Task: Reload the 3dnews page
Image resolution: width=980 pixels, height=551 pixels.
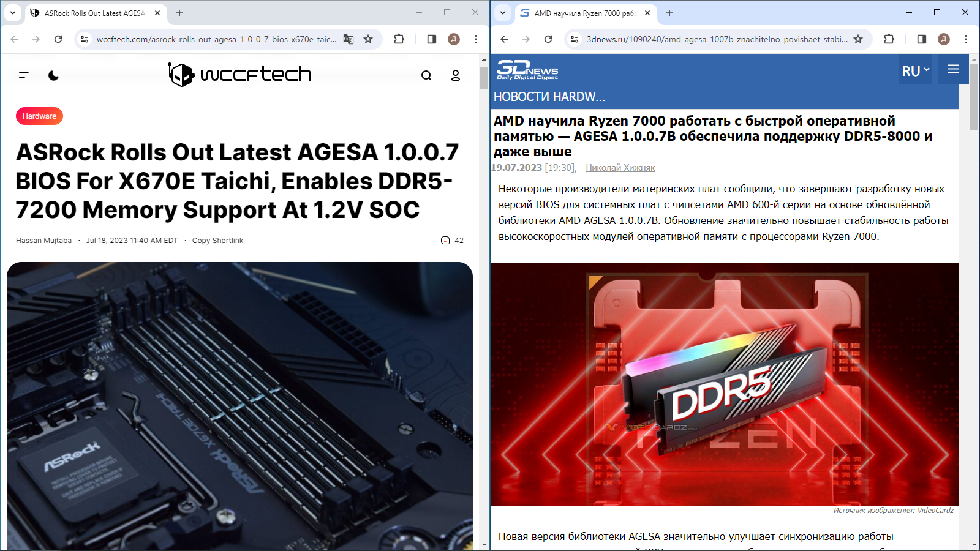Action: [x=548, y=39]
